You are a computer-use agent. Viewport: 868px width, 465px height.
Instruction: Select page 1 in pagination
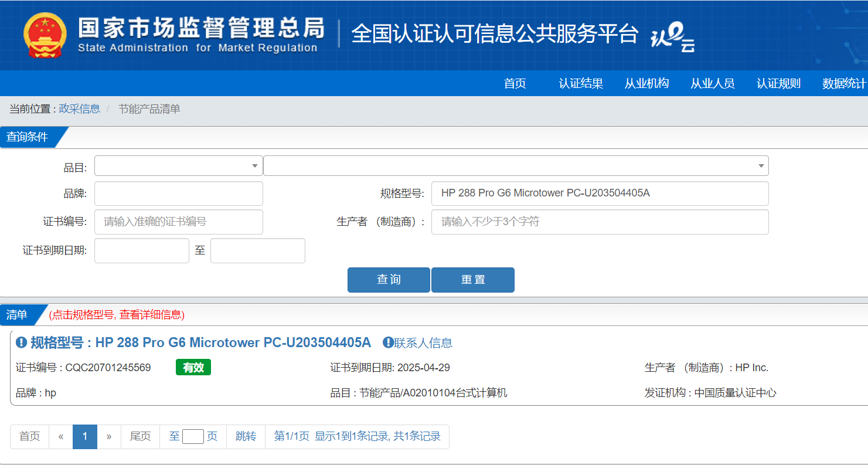[x=85, y=437]
